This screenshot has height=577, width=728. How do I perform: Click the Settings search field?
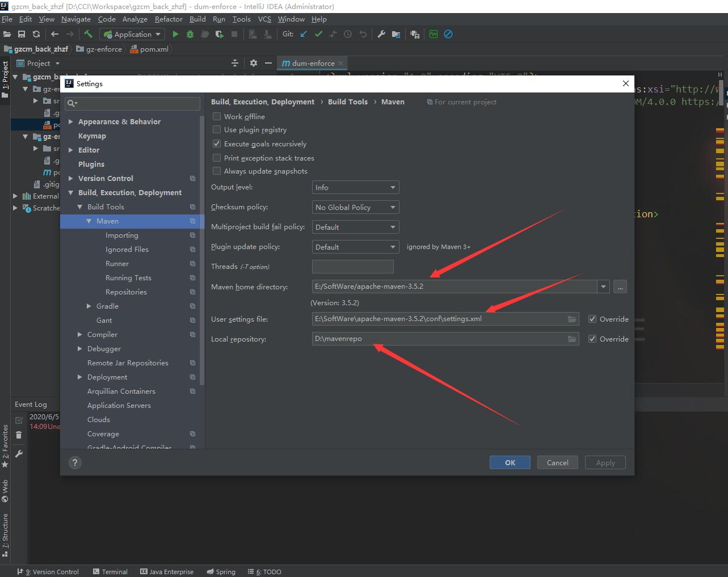(132, 103)
